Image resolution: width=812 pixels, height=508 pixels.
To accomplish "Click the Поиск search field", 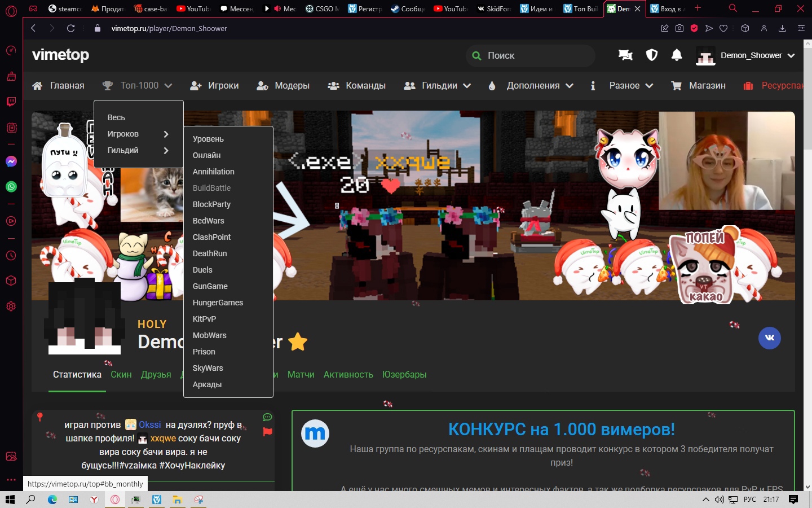I will (x=536, y=56).
